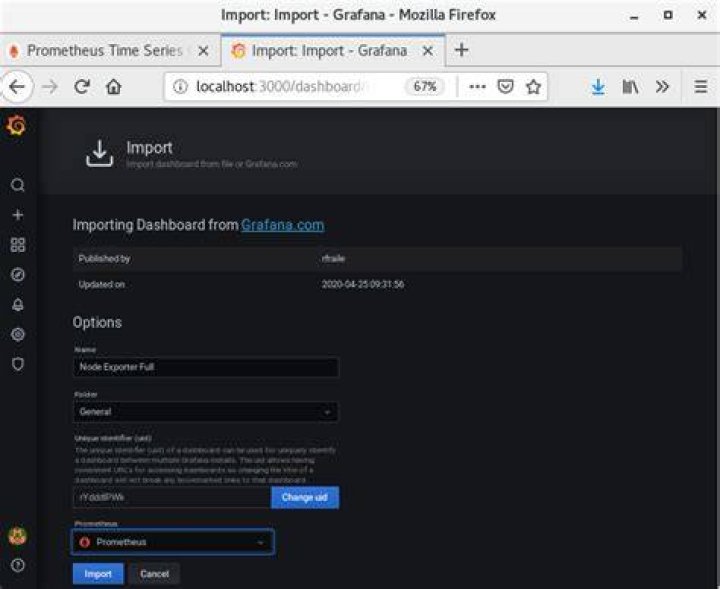
Task: Go forward with Firefox forward arrow
Action: 50,87
